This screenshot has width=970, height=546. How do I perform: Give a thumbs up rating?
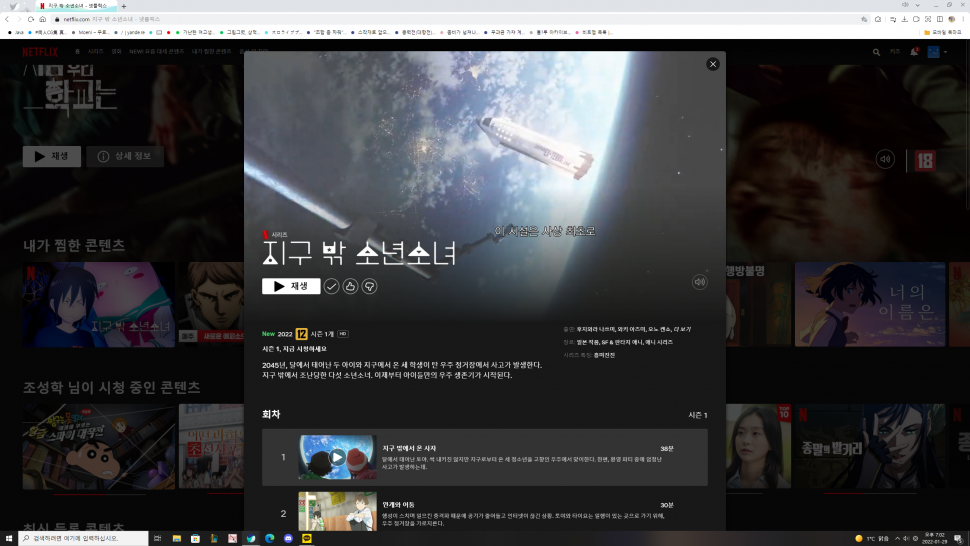[x=350, y=286]
